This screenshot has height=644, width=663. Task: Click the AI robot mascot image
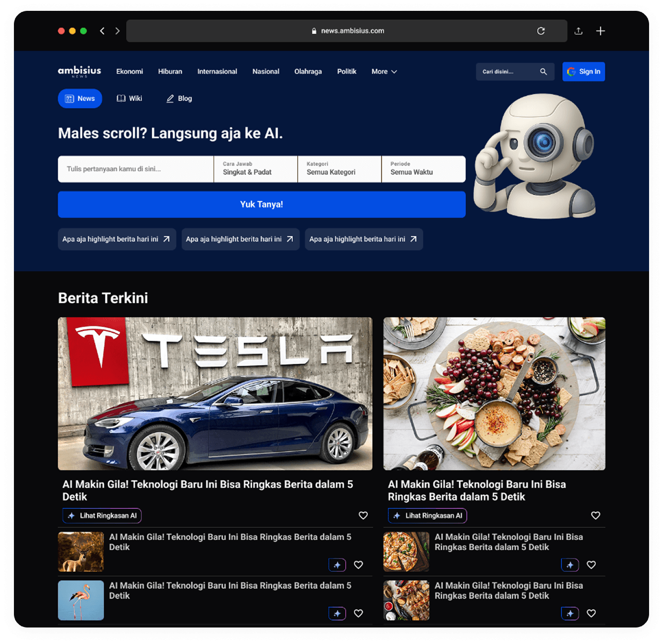point(535,156)
